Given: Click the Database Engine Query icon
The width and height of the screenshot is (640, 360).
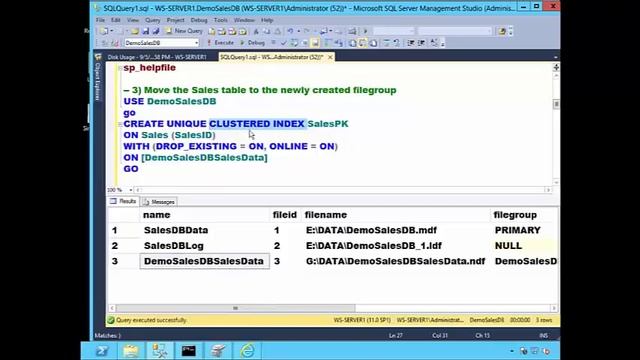Looking at the screenshot, I should click(x=211, y=31).
